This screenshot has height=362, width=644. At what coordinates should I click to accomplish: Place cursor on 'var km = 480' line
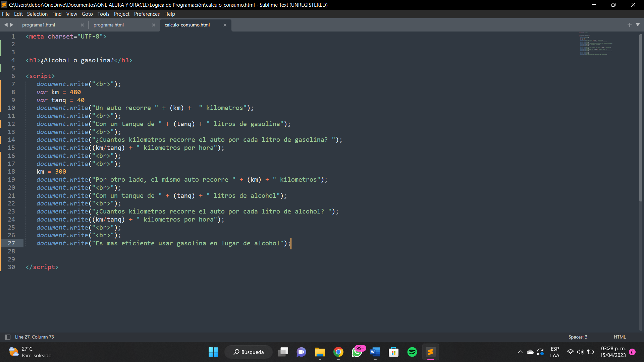click(x=59, y=92)
